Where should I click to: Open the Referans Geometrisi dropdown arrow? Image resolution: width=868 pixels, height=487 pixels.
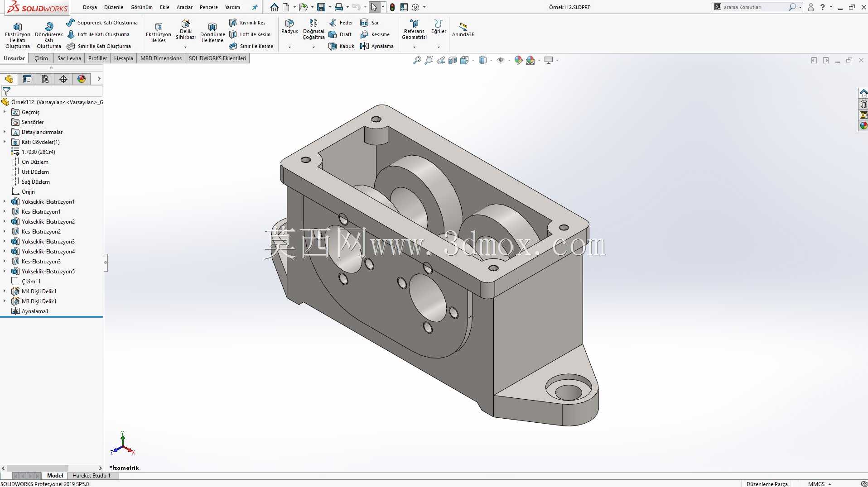pos(414,47)
